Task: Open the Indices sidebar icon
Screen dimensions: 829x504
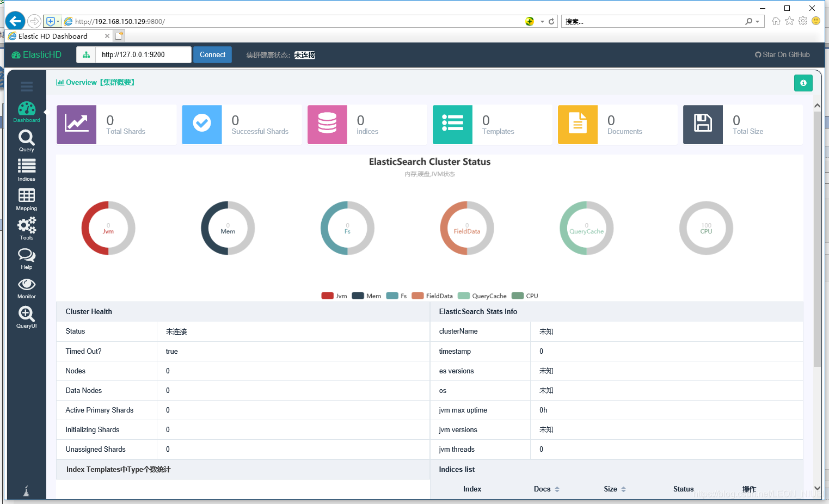Action: click(27, 170)
